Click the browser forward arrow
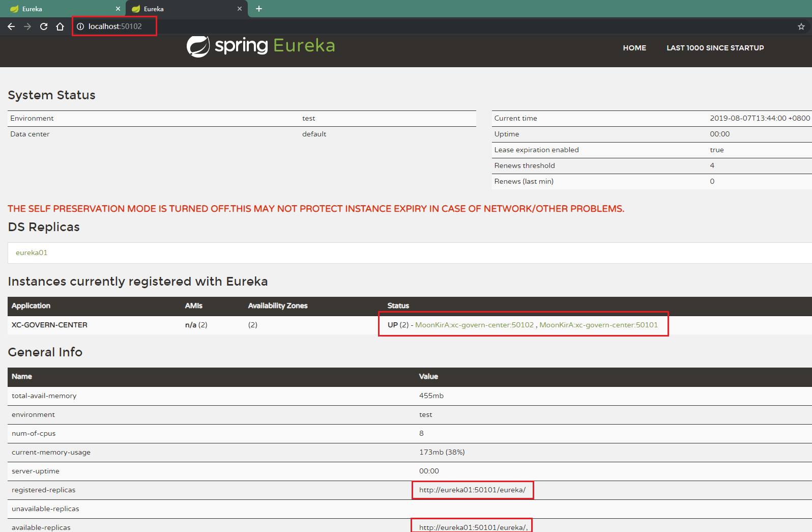Screen dimensions: 812x532 click(27, 26)
